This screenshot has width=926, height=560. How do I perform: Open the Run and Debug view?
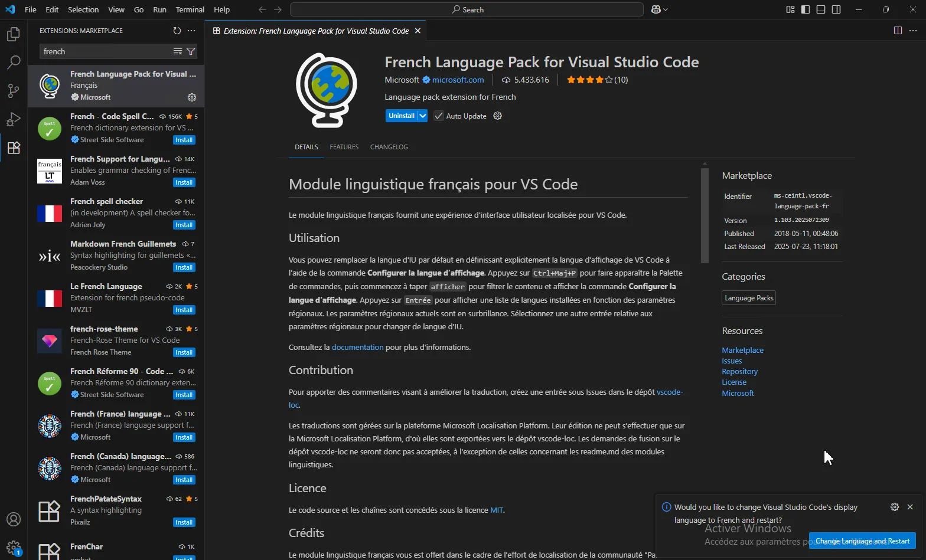[13, 119]
